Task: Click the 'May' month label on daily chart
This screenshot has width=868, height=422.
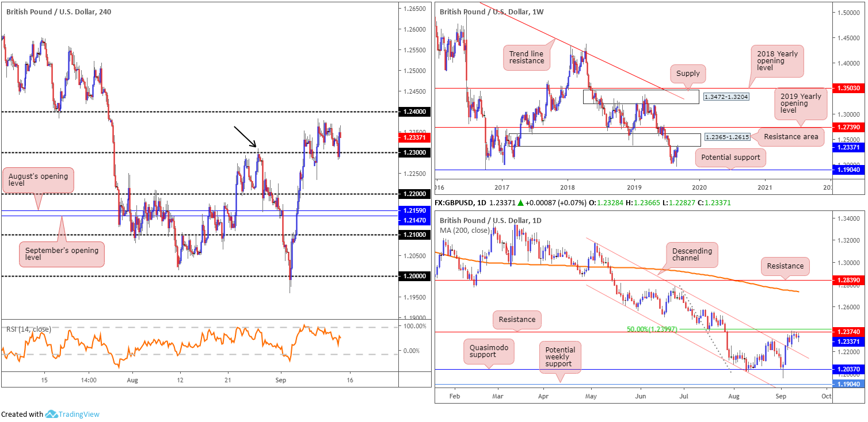Action: point(592,397)
